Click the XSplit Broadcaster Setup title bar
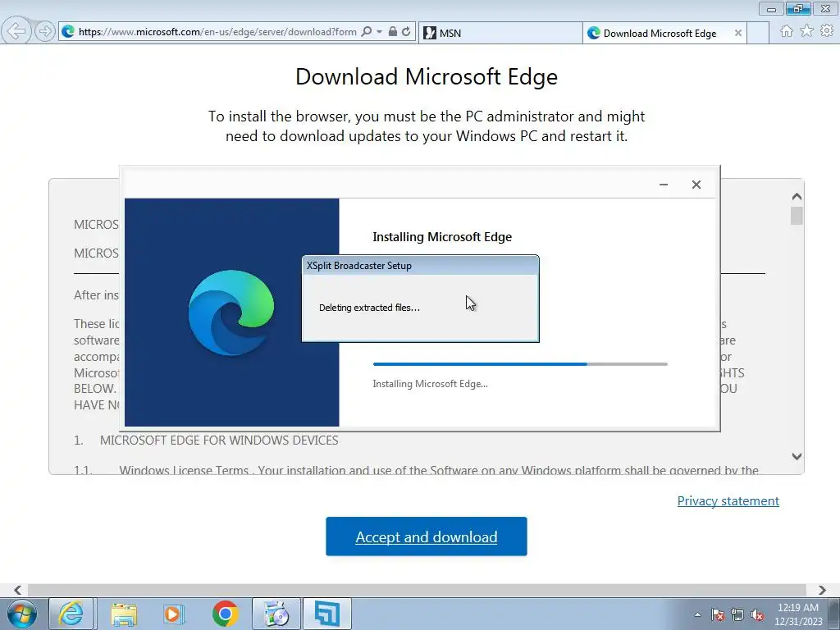840x630 pixels. click(421, 266)
